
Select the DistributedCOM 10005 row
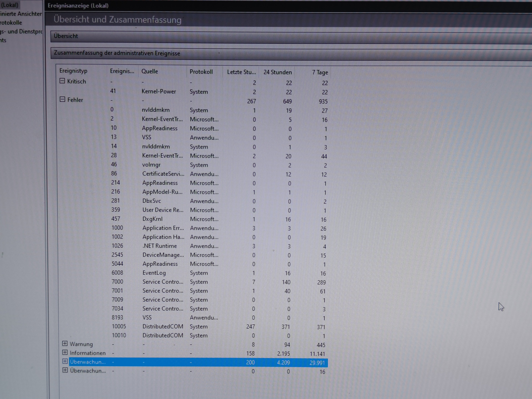pyautogui.click(x=163, y=326)
